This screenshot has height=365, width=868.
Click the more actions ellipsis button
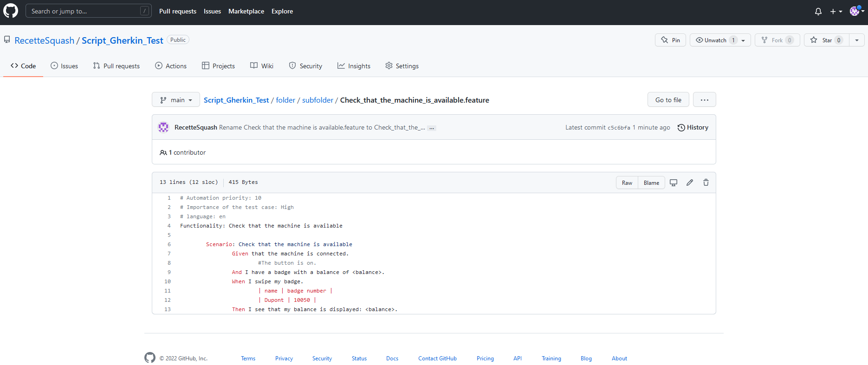(x=704, y=100)
